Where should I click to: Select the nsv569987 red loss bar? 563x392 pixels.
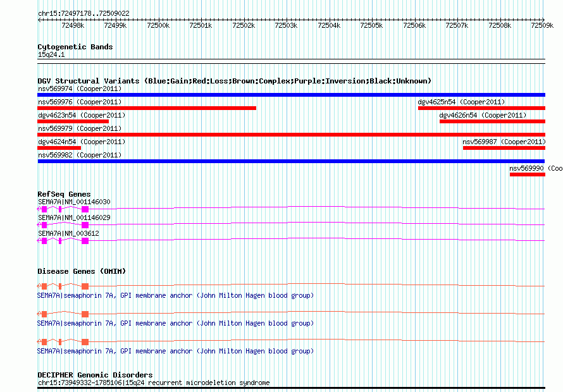pyautogui.click(x=504, y=148)
